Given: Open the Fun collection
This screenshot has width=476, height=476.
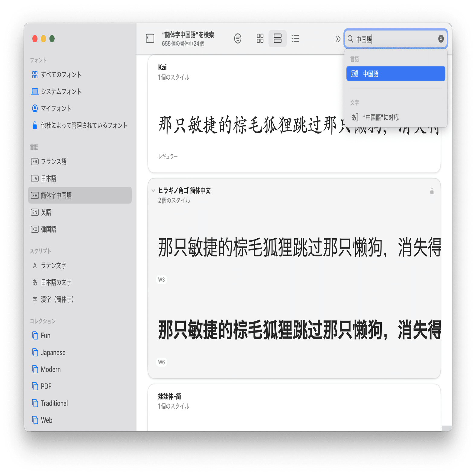Looking at the screenshot, I should pyautogui.click(x=80, y=336).
